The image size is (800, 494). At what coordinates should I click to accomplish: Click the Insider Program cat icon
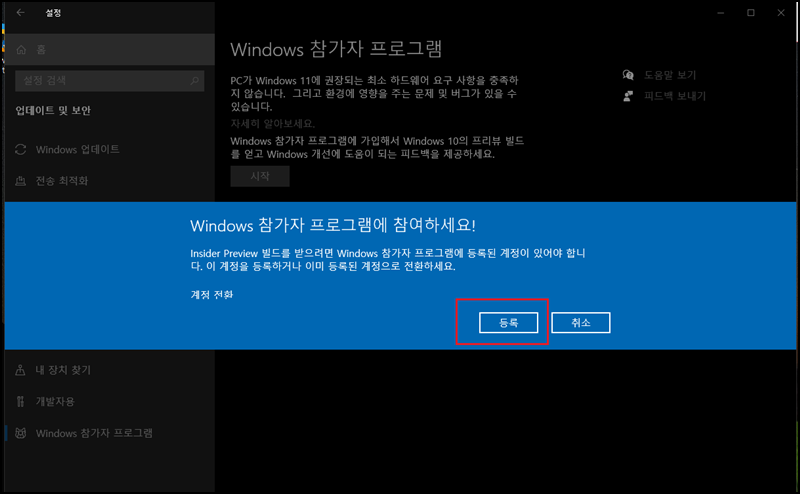(x=21, y=433)
